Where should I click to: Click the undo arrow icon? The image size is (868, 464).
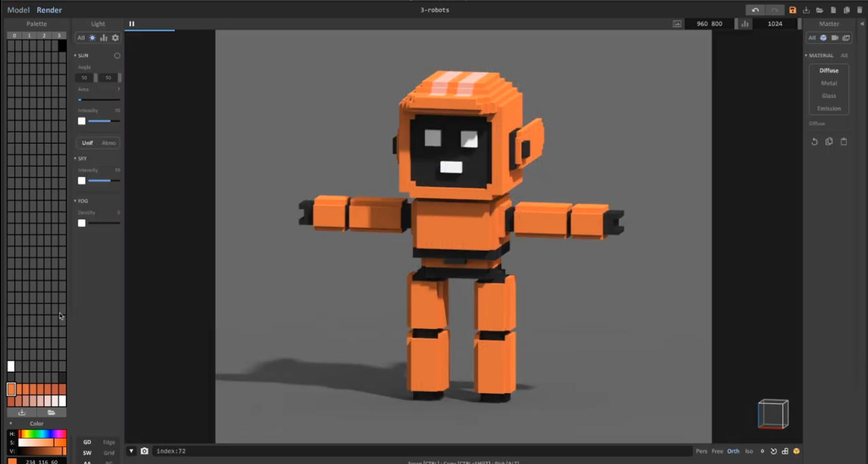(755, 10)
